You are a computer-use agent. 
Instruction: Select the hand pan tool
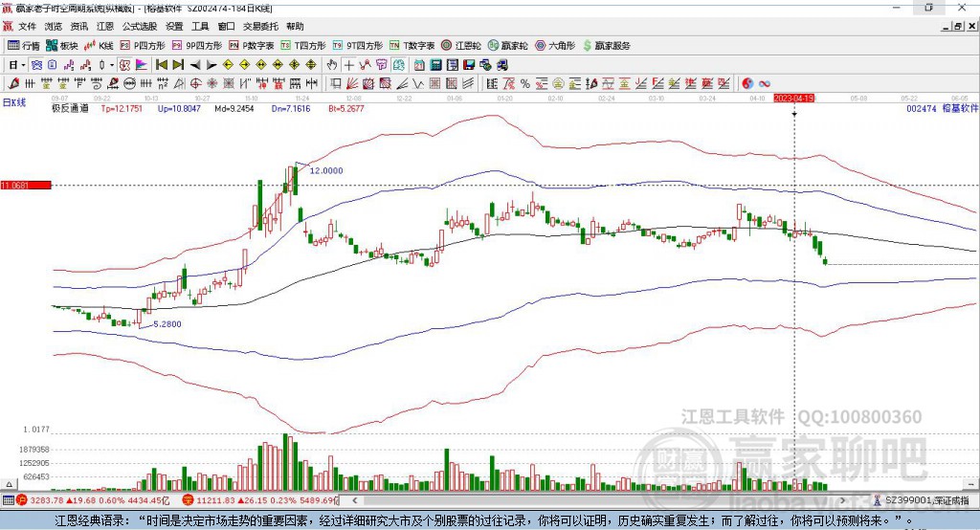(332, 65)
